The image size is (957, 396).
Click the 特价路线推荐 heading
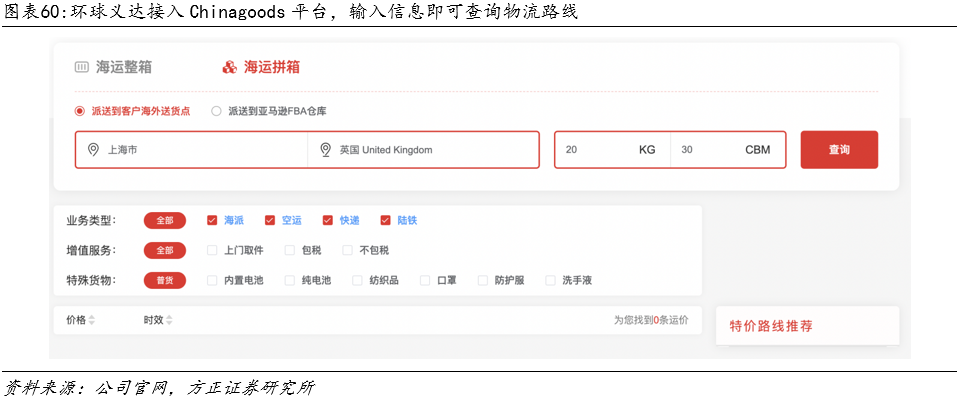pyautogui.click(x=771, y=326)
